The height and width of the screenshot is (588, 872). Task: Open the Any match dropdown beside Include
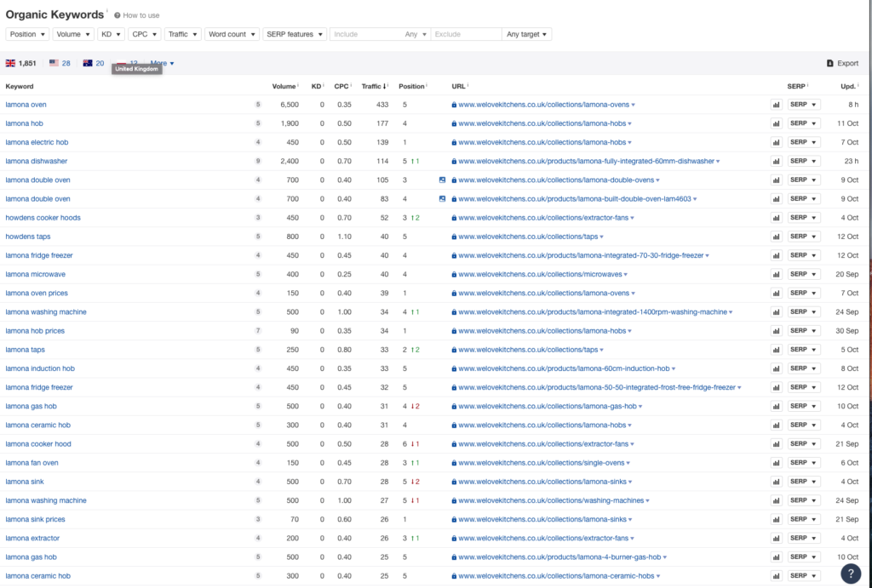416,34
